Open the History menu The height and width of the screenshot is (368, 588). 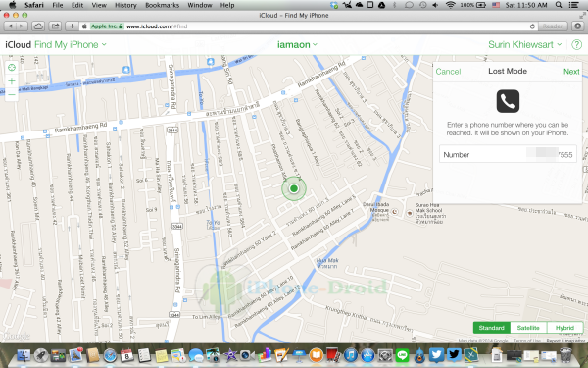pos(125,5)
